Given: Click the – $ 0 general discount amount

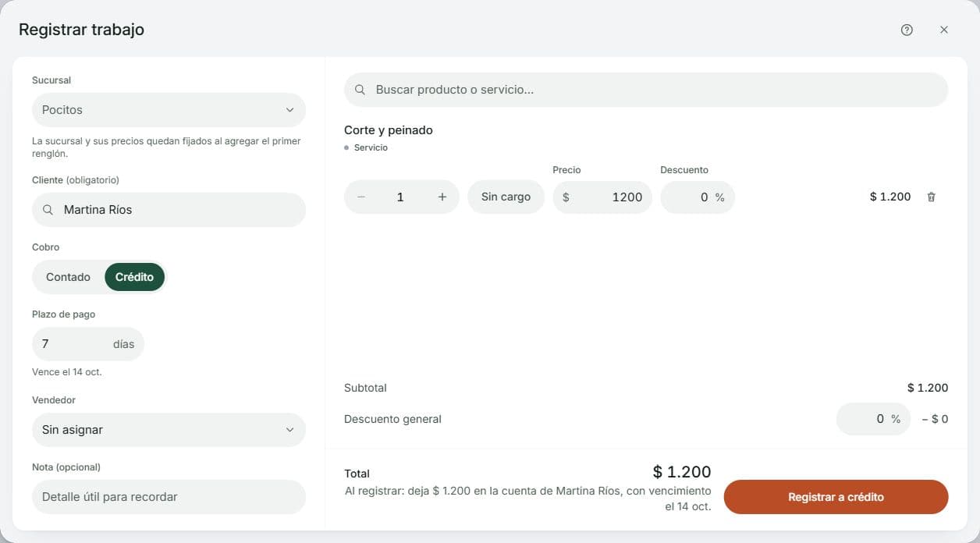Looking at the screenshot, I should [935, 419].
